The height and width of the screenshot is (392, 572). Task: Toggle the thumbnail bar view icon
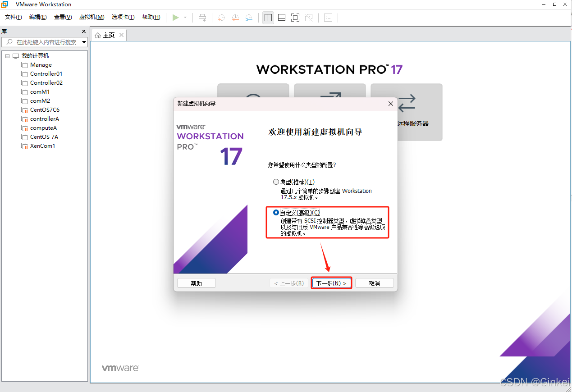282,18
